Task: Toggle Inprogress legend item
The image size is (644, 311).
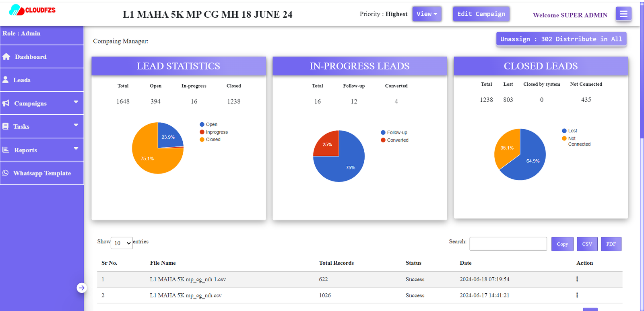Action: [x=214, y=132]
